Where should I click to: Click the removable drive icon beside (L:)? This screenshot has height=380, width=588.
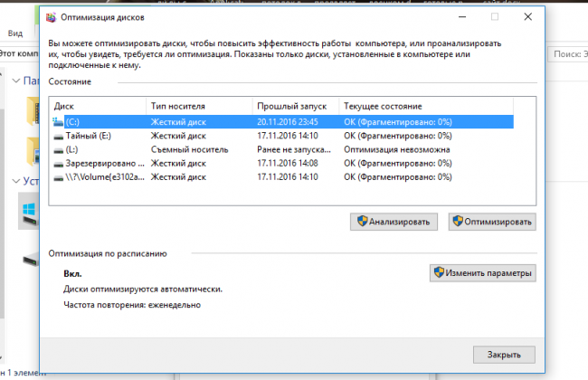pyautogui.click(x=58, y=150)
